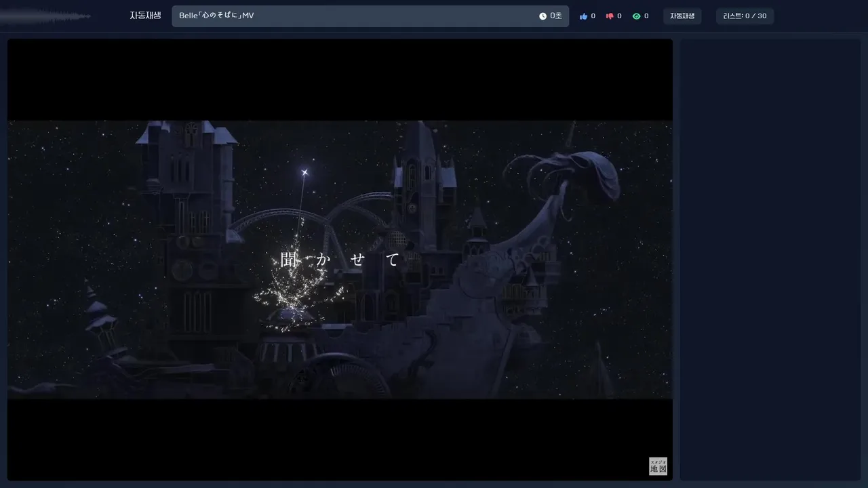Click the clock timer icon

(542, 16)
